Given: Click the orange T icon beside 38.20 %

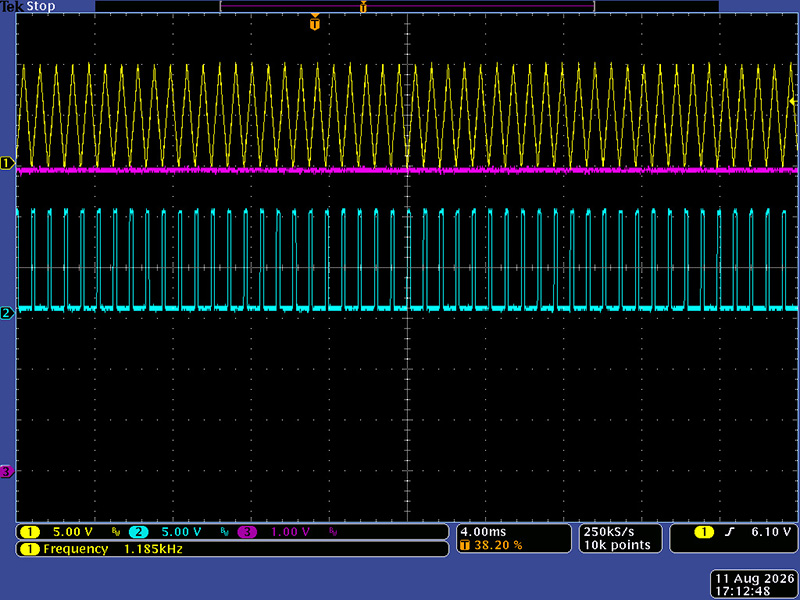Looking at the screenshot, I should pyautogui.click(x=464, y=545).
